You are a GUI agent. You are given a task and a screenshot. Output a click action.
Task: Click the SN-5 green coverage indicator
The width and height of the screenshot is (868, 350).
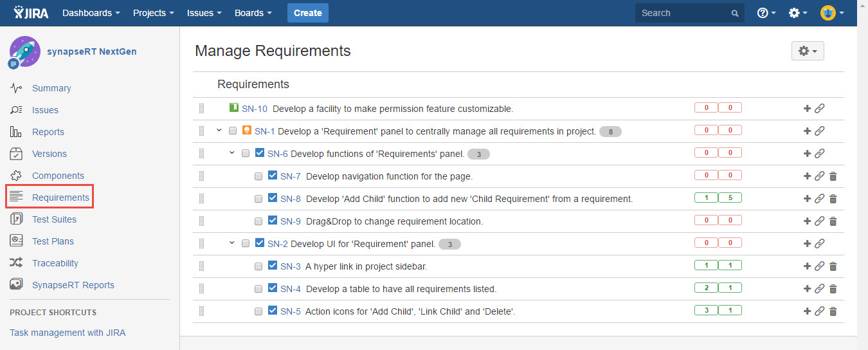click(718, 311)
